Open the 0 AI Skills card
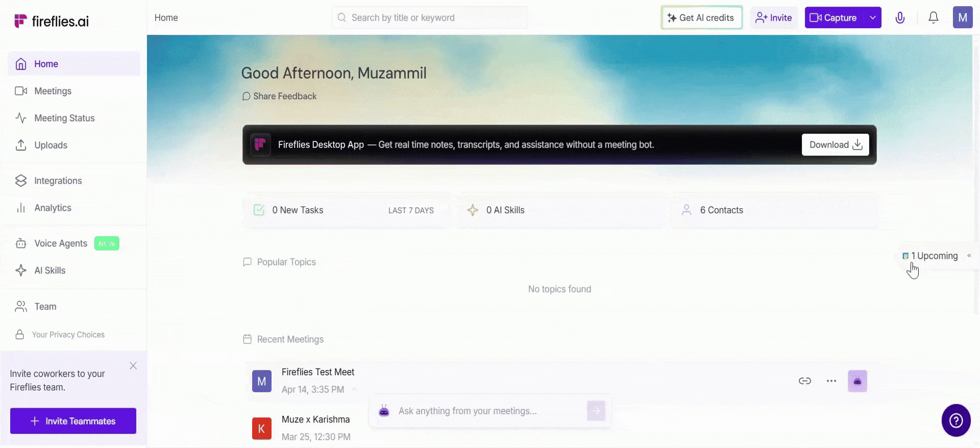Viewport: 980px width, 448px height. tap(560, 210)
